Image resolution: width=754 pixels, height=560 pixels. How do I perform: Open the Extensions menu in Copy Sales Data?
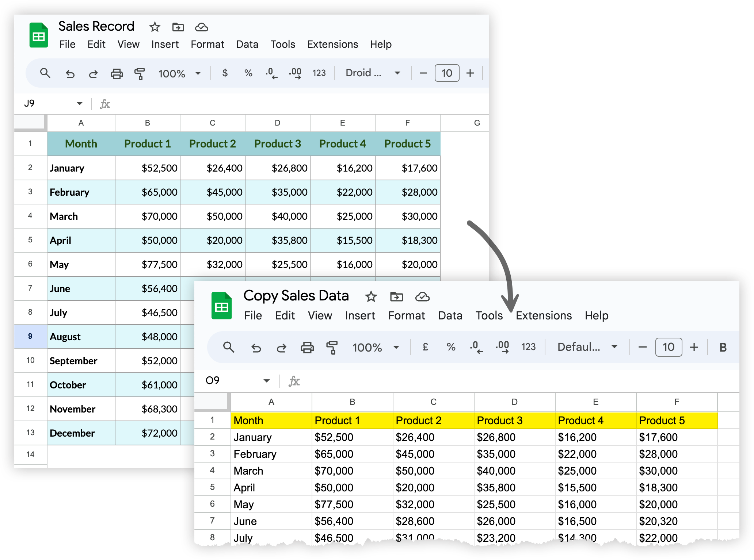[544, 315]
